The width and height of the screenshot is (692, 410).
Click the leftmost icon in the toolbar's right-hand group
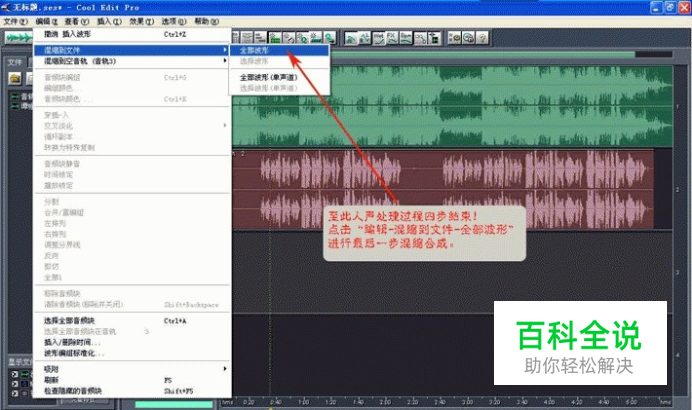coord(351,38)
